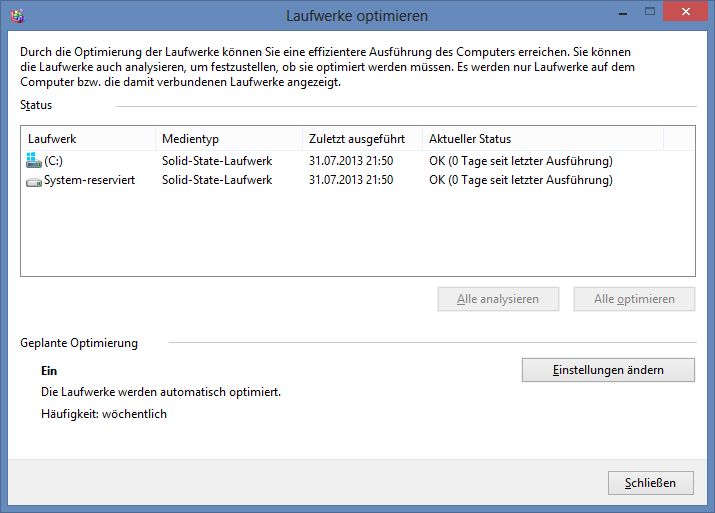Click the Alle analysieren button
This screenshot has height=513, width=715.
(498, 299)
